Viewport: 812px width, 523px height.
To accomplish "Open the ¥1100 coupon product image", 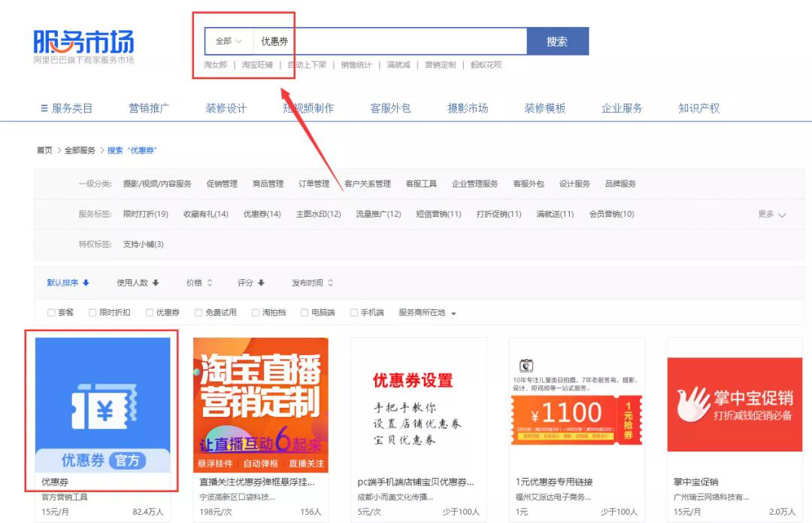I will (x=577, y=405).
